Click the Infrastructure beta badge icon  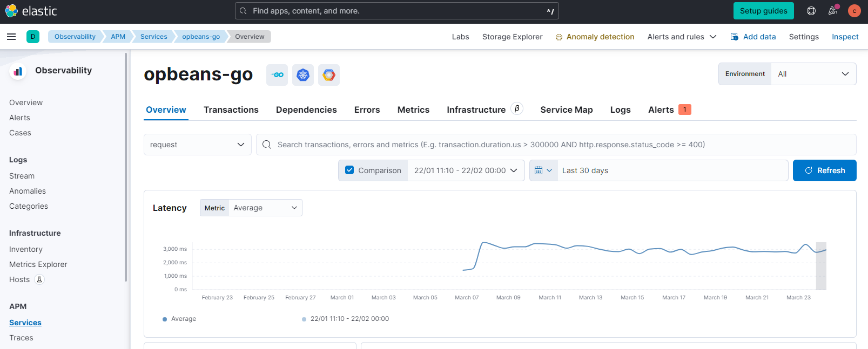coord(517,109)
